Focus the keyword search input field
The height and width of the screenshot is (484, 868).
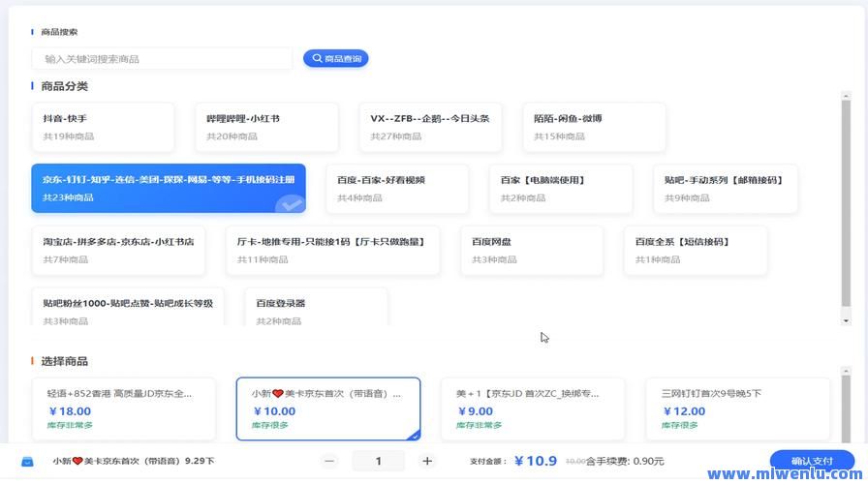pos(162,59)
